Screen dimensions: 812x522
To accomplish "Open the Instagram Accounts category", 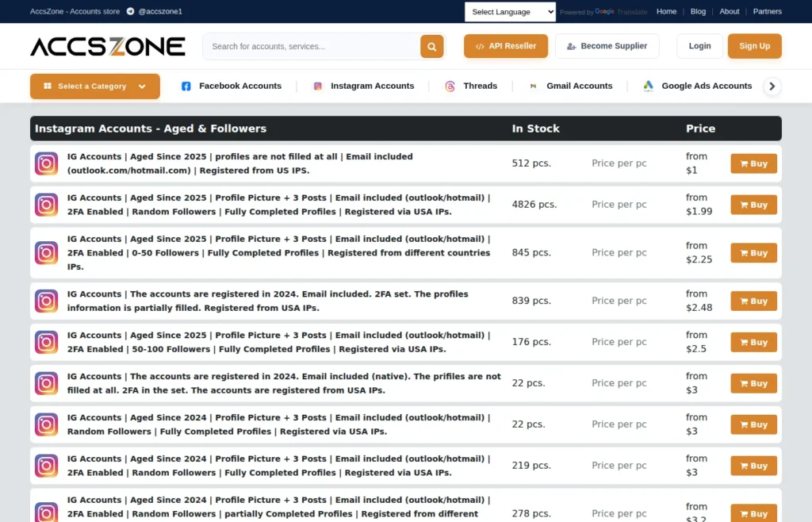I will click(363, 86).
